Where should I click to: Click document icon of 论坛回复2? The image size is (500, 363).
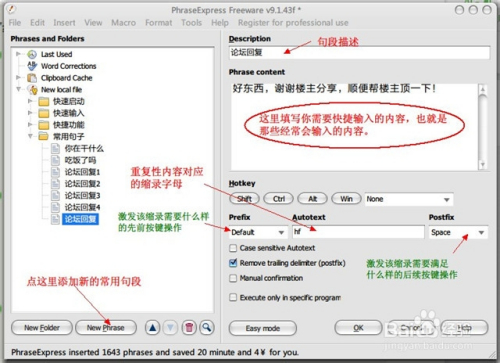pos(55,184)
